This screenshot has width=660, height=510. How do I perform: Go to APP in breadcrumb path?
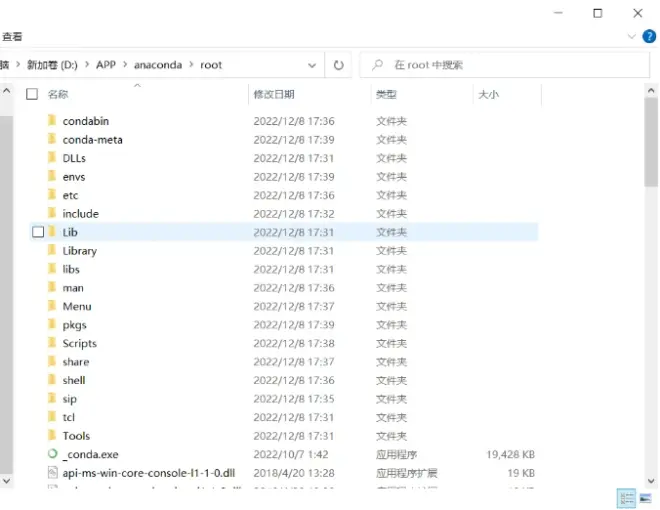[106, 65]
